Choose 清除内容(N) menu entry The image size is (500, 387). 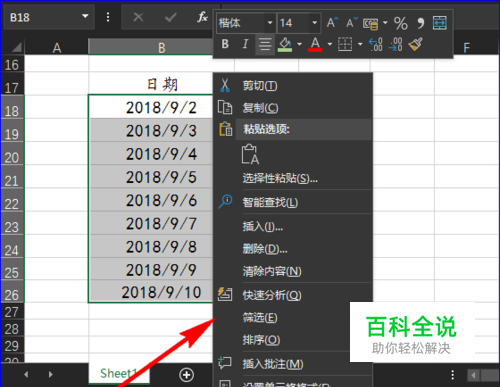click(293, 271)
